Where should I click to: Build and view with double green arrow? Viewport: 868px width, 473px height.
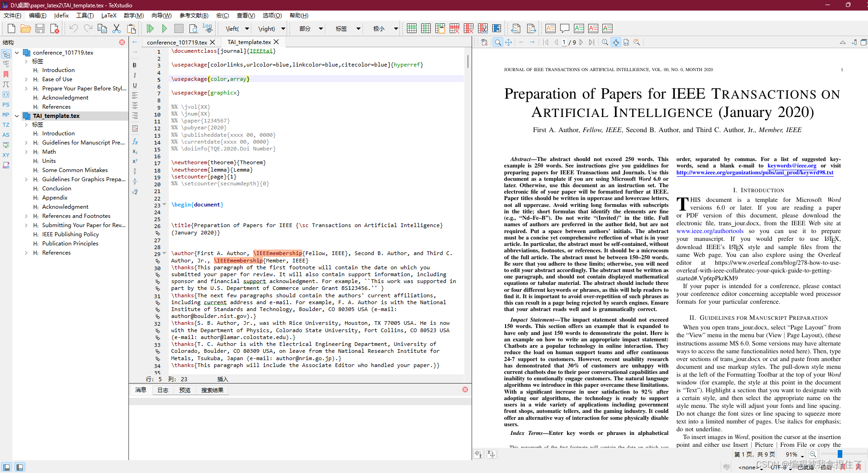click(150, 28)
